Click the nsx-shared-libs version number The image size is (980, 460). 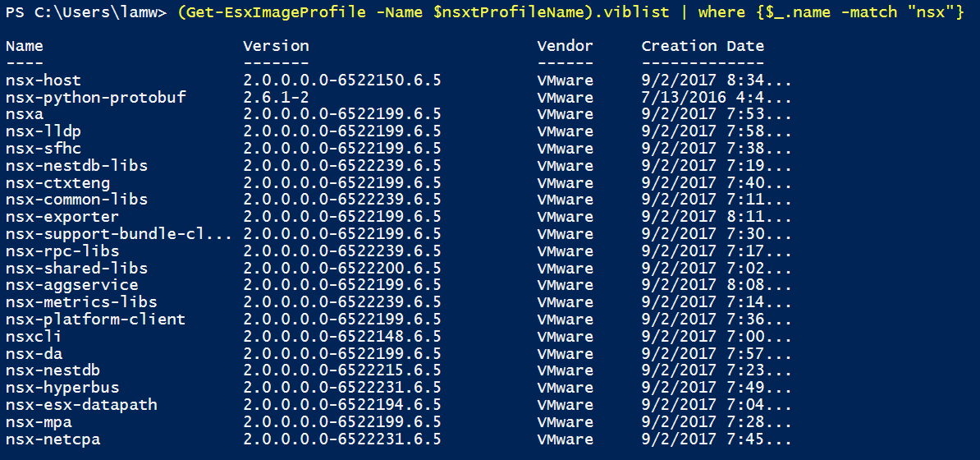pos(342,269)
